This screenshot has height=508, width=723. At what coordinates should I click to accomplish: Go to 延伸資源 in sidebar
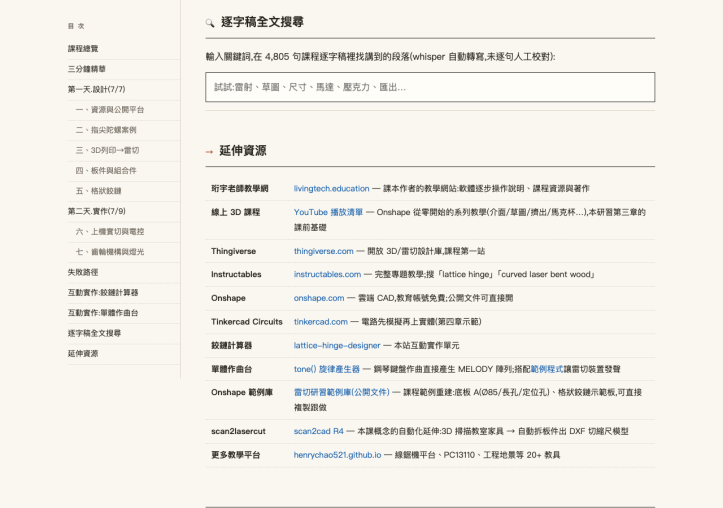[x=83, y=353]
